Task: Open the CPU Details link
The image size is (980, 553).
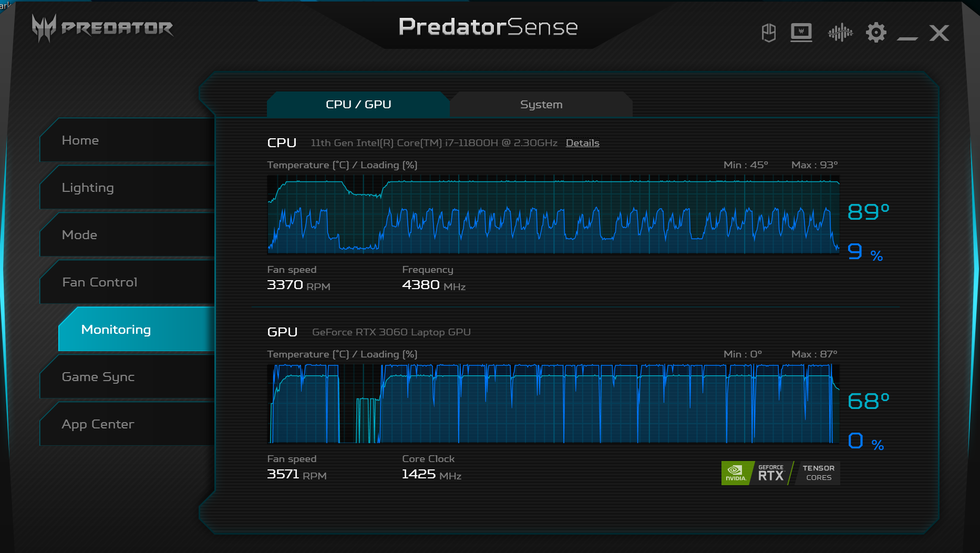Action: click(x=582, y=143)
